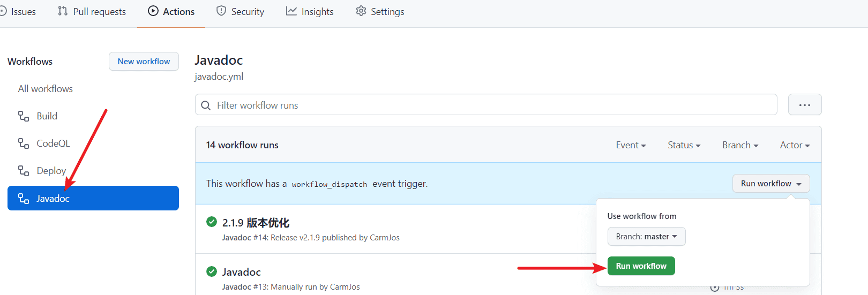The height and width of the screenshot is (295, 868).
Task: Click the search magnifier icon
Action: click(x=206, y=105)
